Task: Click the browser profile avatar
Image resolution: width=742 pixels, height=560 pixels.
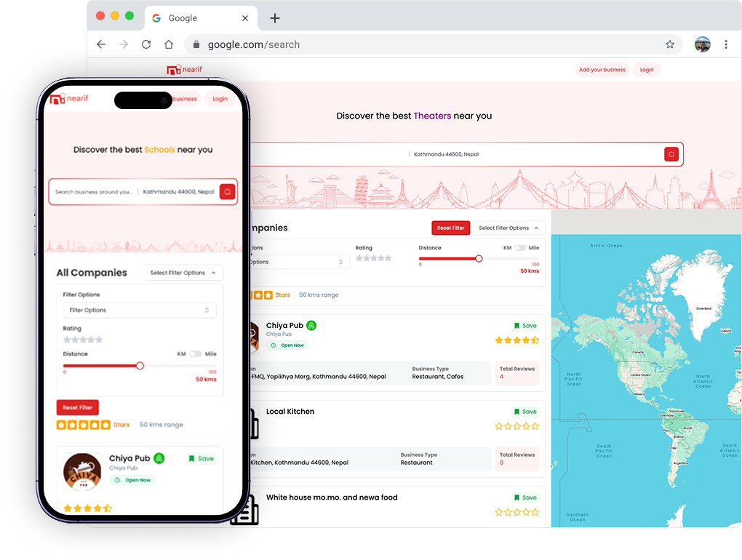Action: (x=702, y=44)
